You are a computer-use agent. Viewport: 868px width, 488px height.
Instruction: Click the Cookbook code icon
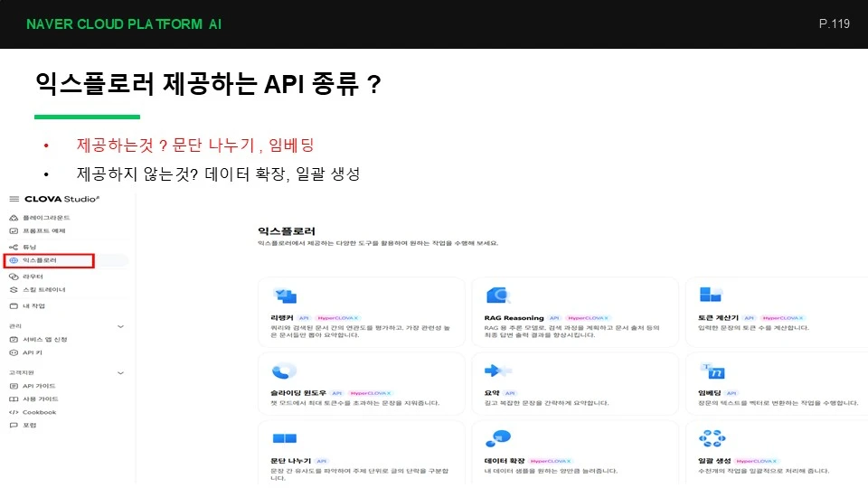(x=14, y=413)
